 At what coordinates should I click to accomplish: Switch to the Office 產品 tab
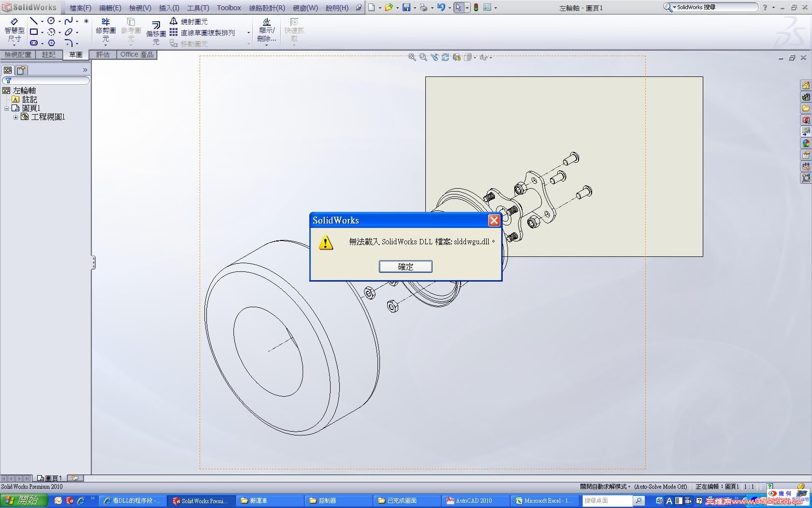point(137,55)
